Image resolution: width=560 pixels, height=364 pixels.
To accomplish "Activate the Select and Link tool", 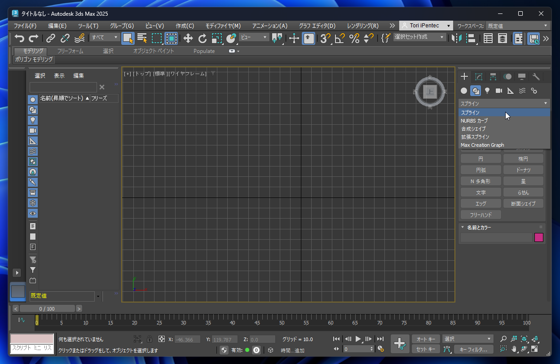I will [50, 38].
